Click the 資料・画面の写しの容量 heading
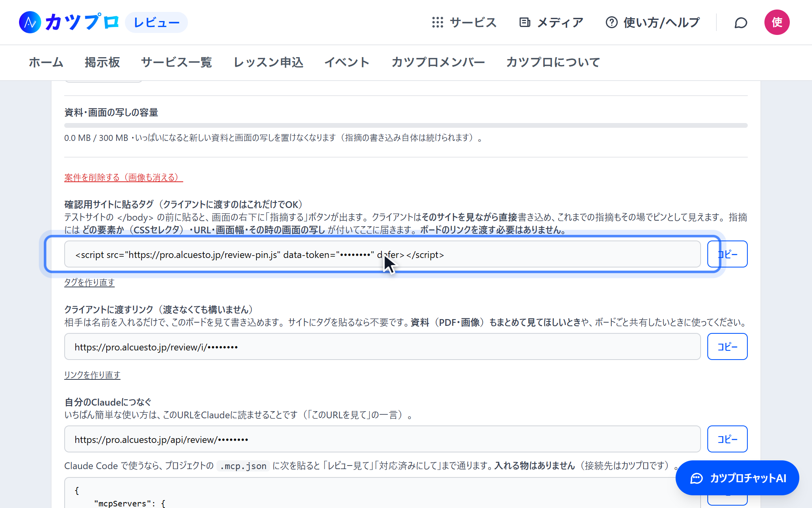 pyautogui.click(x=111, y=112)
